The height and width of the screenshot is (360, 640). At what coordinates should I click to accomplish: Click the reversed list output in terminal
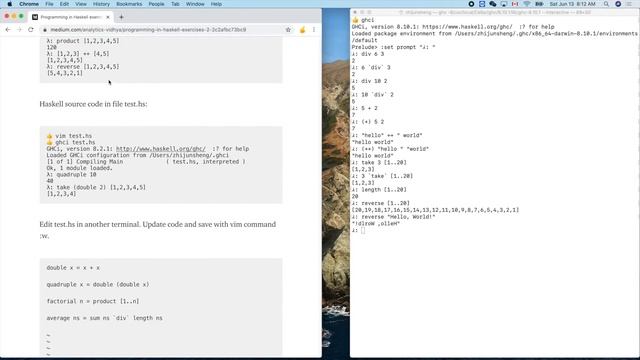click(435, 210)
